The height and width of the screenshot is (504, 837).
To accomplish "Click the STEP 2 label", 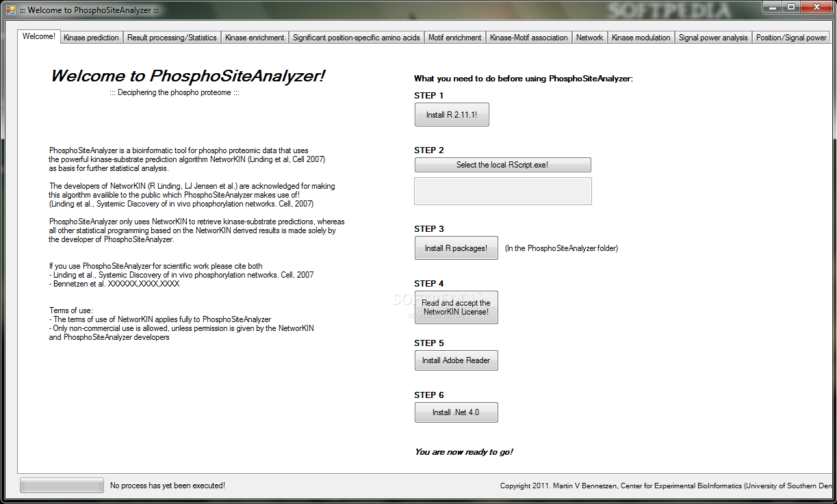I will pyautogui.click(x=429, y=150).
